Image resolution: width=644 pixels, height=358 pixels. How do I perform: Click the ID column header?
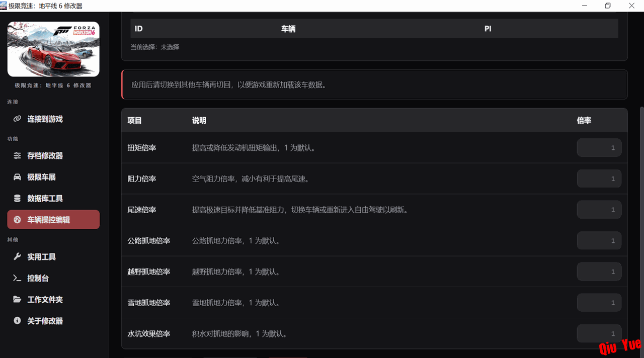coord(138,29)
